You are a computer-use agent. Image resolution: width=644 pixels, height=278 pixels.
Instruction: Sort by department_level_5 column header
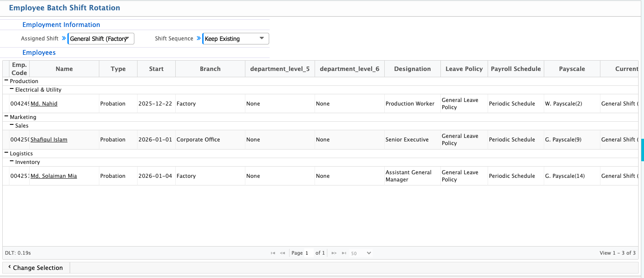point(280,69)
